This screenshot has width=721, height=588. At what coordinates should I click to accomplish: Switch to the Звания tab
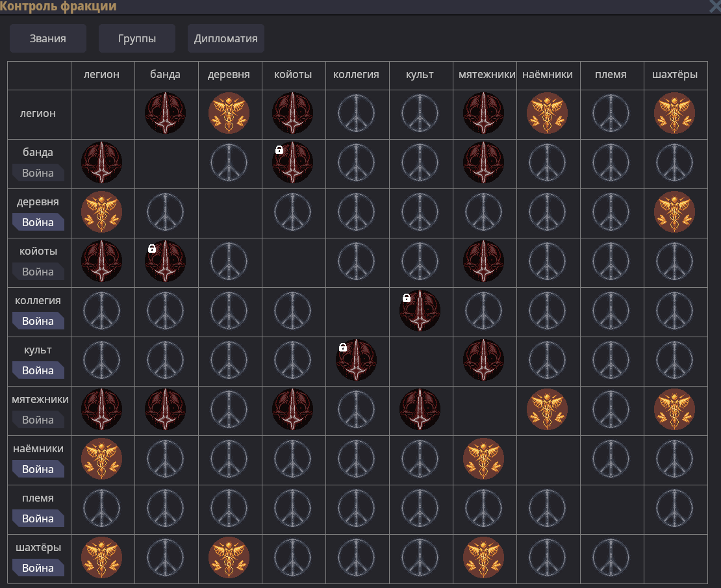coord(47,38)
